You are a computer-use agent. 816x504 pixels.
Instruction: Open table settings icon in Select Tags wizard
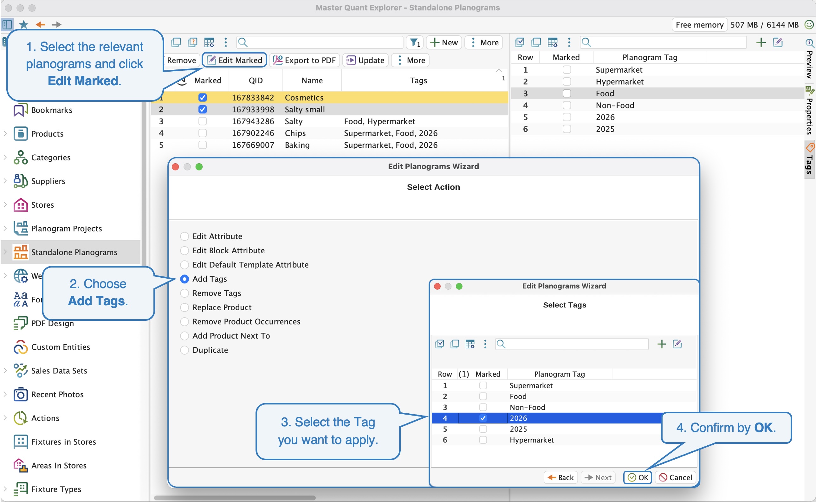coord(470,344)
